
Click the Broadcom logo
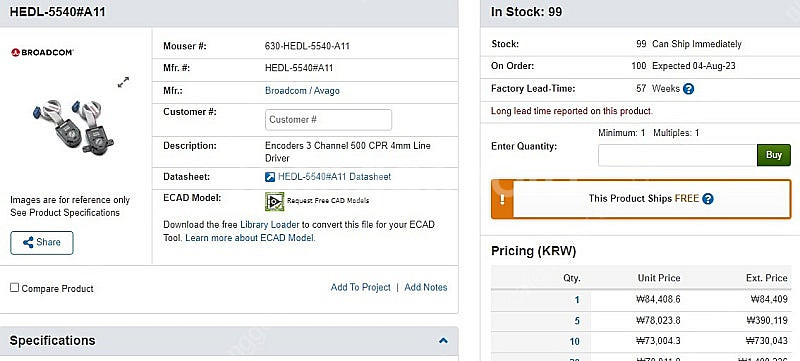coord(42,52)
